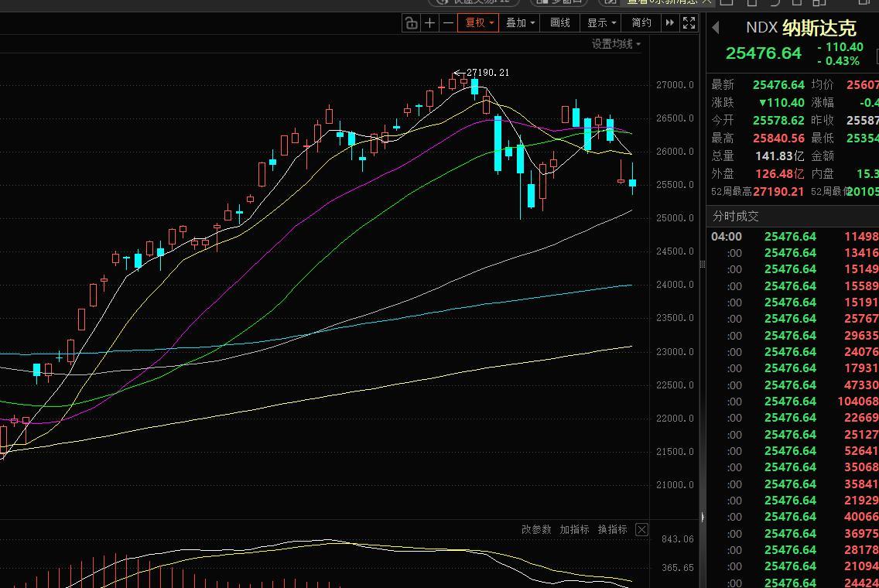Click the 涨跌 value ▼110.40
The width and height of the screenshot is (879, 588).
pos(782,103)
